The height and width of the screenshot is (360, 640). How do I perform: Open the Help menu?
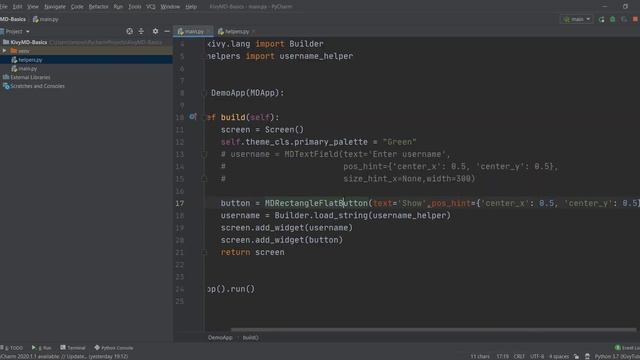tap(191, 7)
